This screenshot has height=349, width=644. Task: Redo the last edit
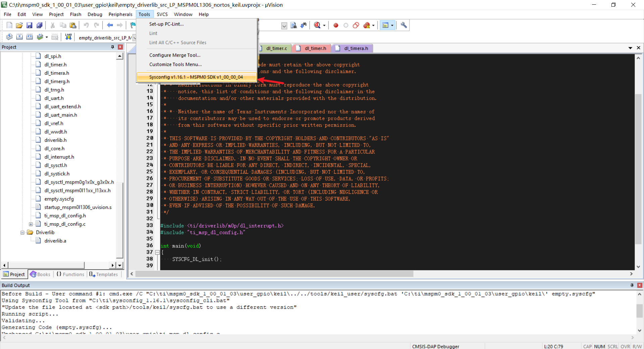coord(96,25)
